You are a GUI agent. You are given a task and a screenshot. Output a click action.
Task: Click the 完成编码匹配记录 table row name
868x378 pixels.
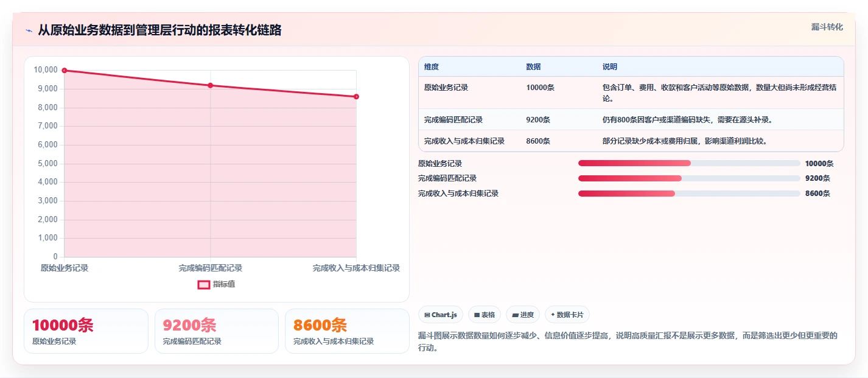tap(453, 120)
